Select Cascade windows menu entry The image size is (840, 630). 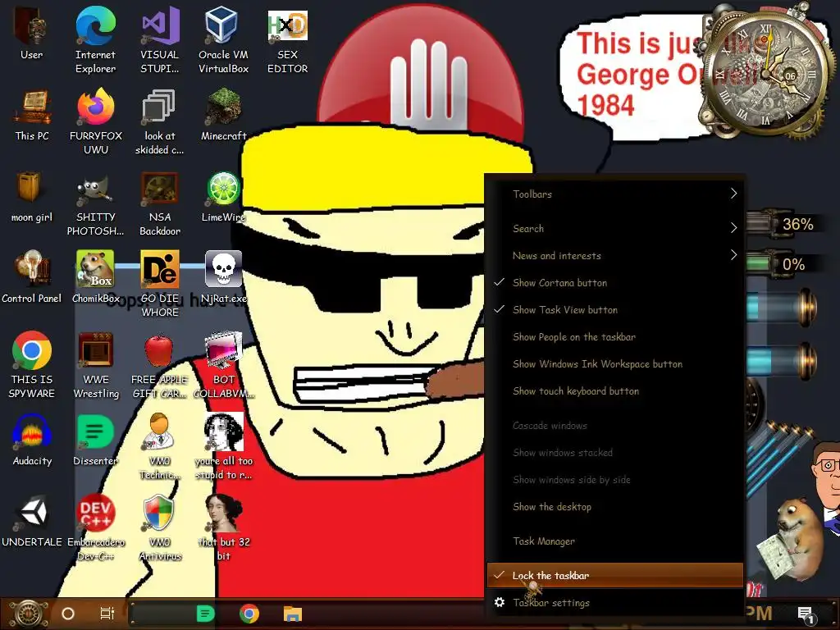(615, 426)
